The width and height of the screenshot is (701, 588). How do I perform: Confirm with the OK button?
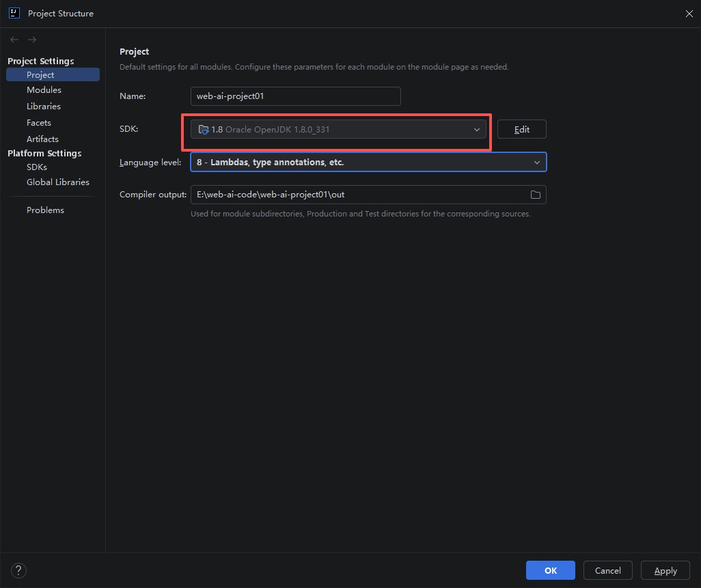[x=550, y=570]
